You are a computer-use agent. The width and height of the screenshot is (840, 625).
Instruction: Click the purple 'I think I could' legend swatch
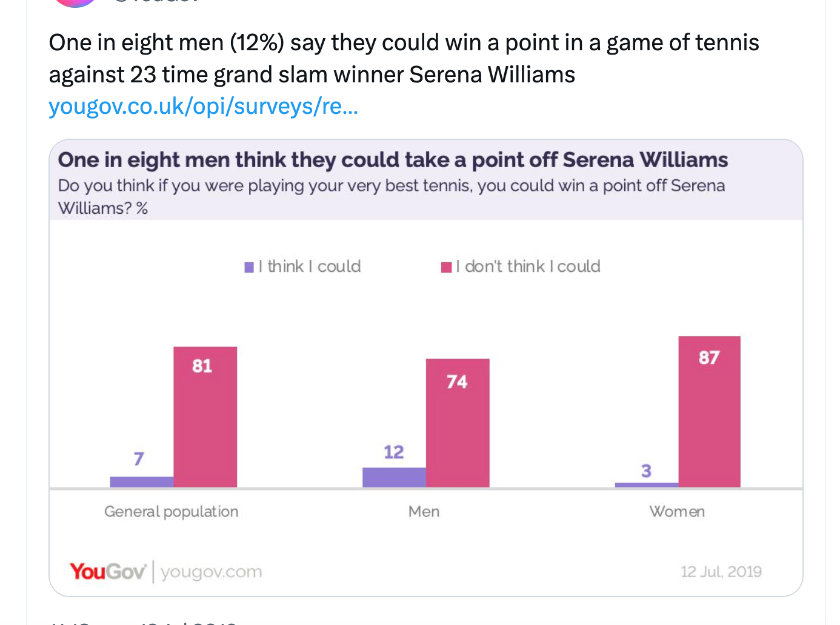249,267
